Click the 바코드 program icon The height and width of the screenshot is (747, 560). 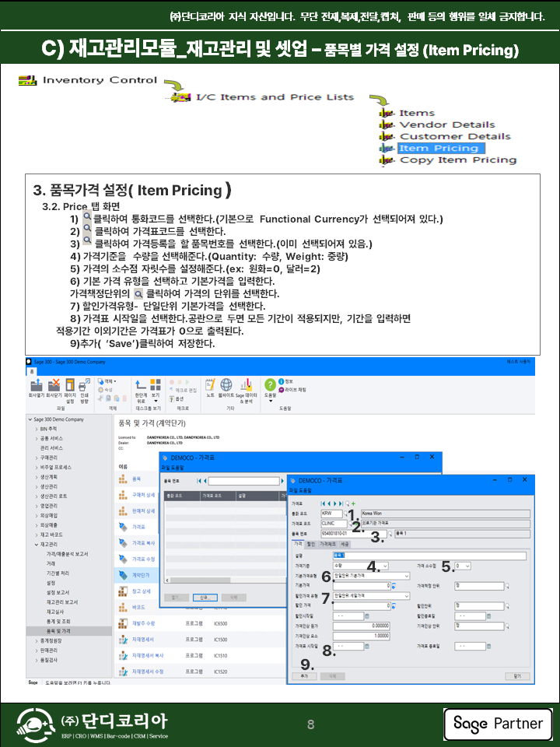pyautogui.click(x=123, y=608)
